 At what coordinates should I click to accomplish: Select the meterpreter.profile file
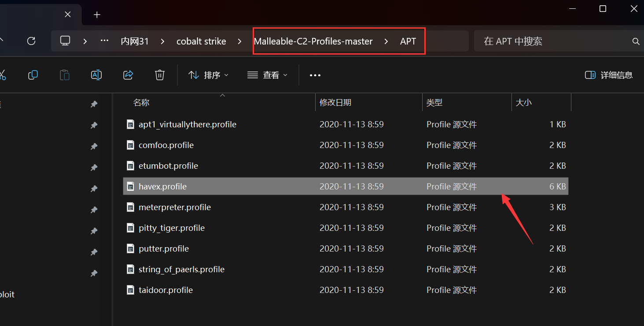tap(346, 207)
